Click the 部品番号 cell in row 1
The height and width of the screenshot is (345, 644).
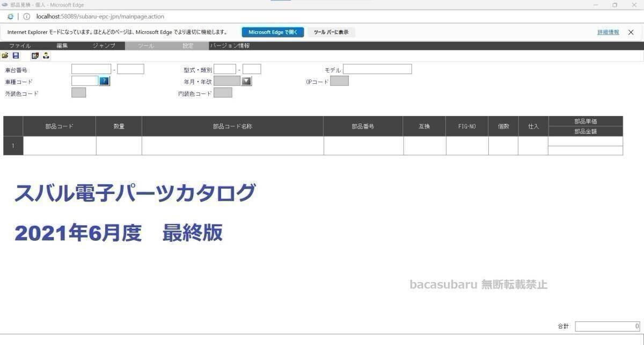(x=364, y=146)
